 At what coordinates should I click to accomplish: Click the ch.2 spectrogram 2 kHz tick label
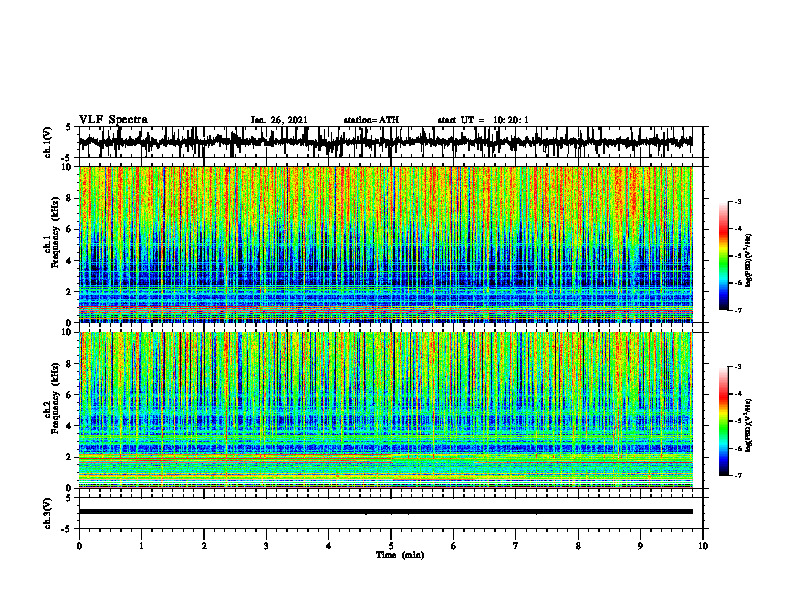[70, 457]
